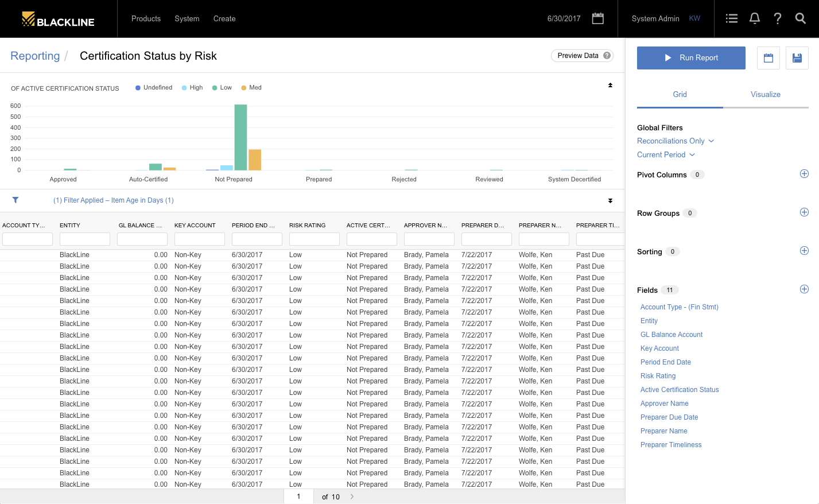Open the System menu
Image resolution: width=819 pixels, height=504 pixels.
[187, 19]
